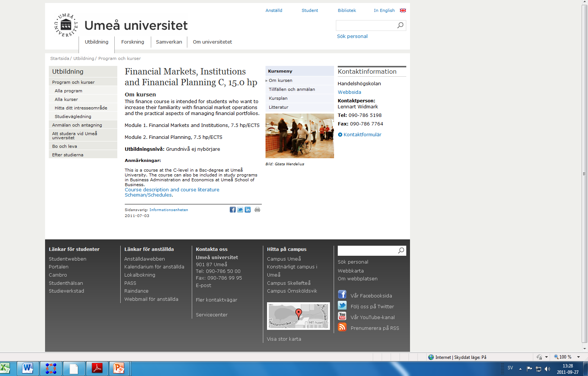588x376 pixels.
Task: Click the Student top link
Action: (310, 10)
